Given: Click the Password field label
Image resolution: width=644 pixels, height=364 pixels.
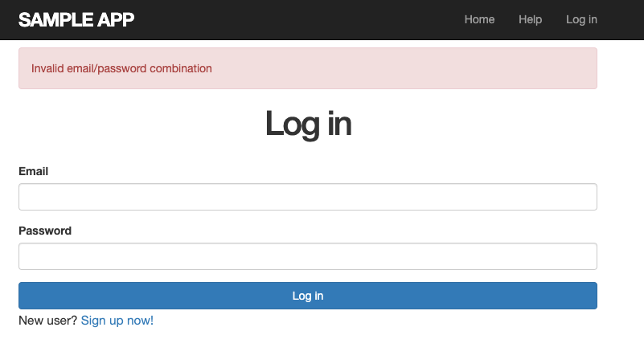Looking at the screenshot, I should 45,231.
